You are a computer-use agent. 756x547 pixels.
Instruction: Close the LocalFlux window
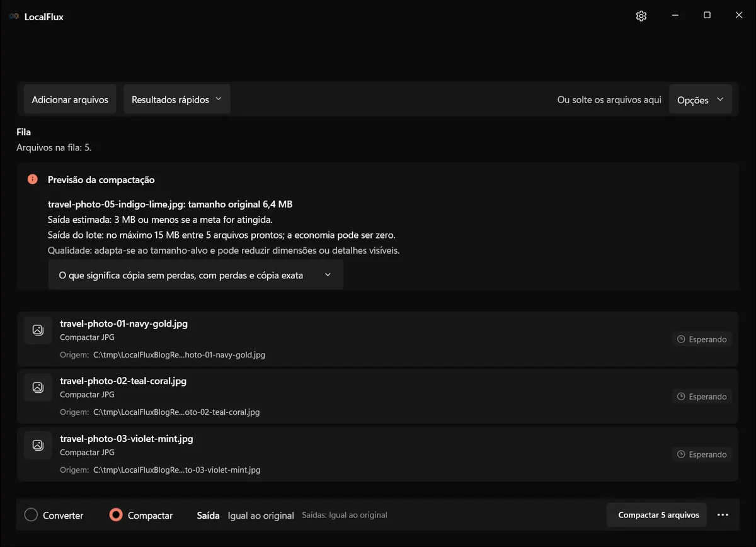739,16
